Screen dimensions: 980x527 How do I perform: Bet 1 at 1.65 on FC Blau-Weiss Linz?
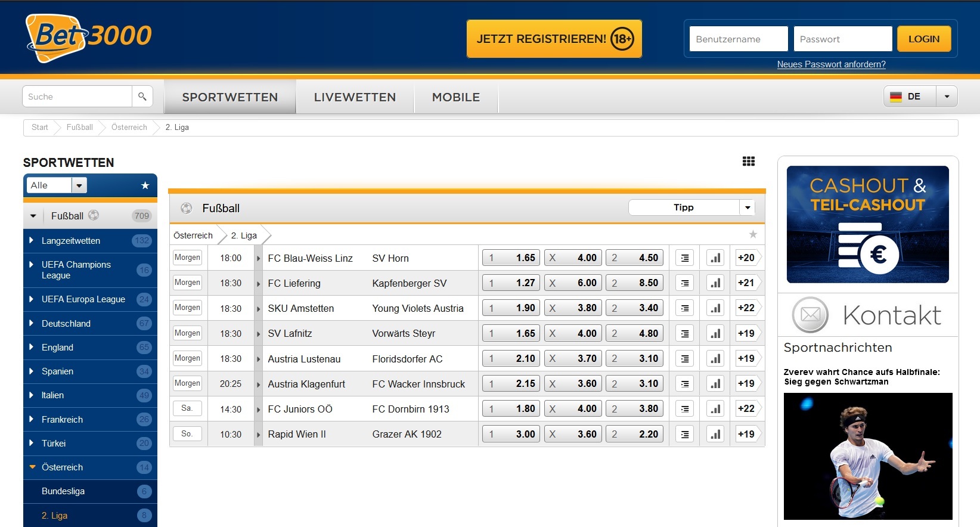[x=511, y=258]
